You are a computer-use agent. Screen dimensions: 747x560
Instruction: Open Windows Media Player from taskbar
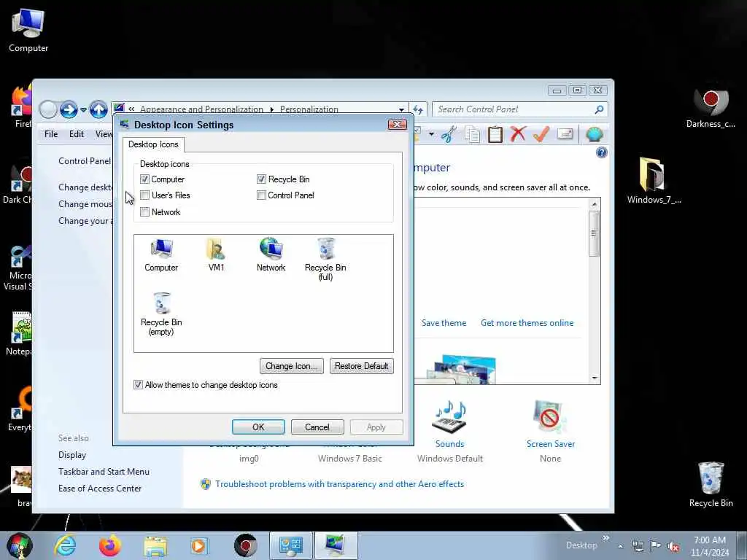(200, 545)
